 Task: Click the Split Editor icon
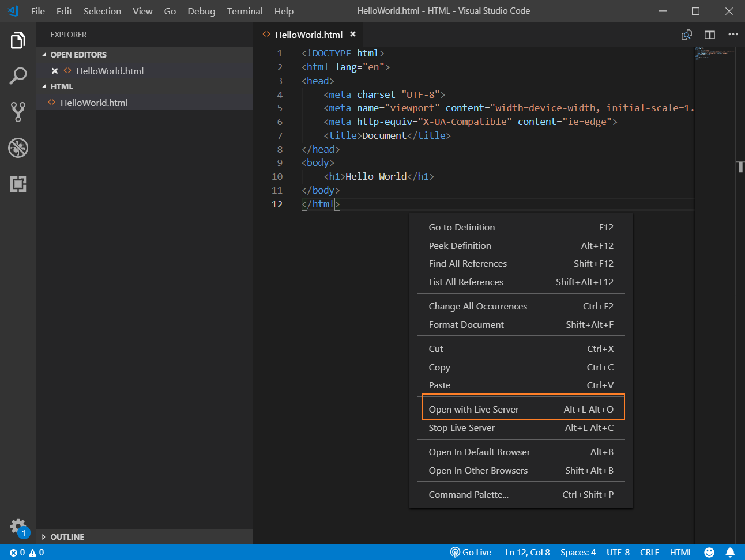pos(710,35)
